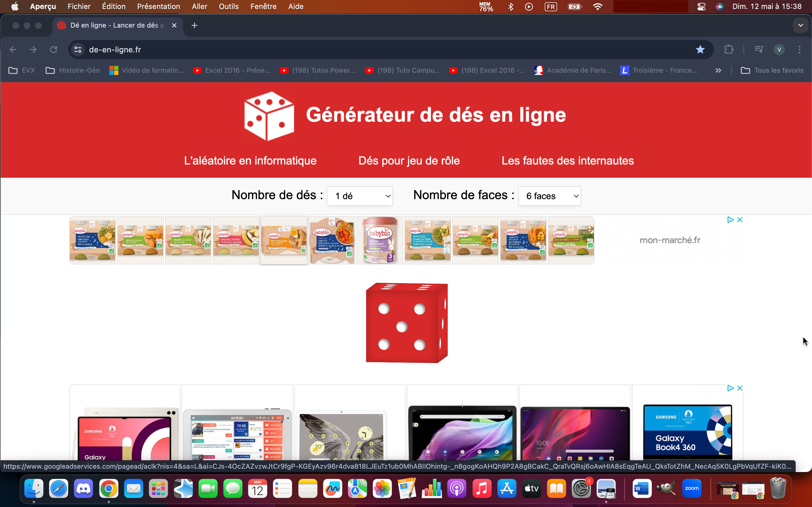
Task: Click "Les fautes des internautes" link
Action: [x=567, y=161]
